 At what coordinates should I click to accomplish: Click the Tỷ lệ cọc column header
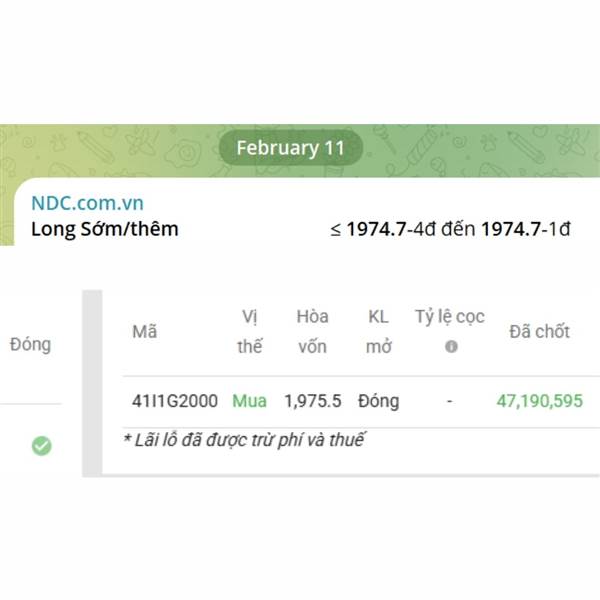450,317
